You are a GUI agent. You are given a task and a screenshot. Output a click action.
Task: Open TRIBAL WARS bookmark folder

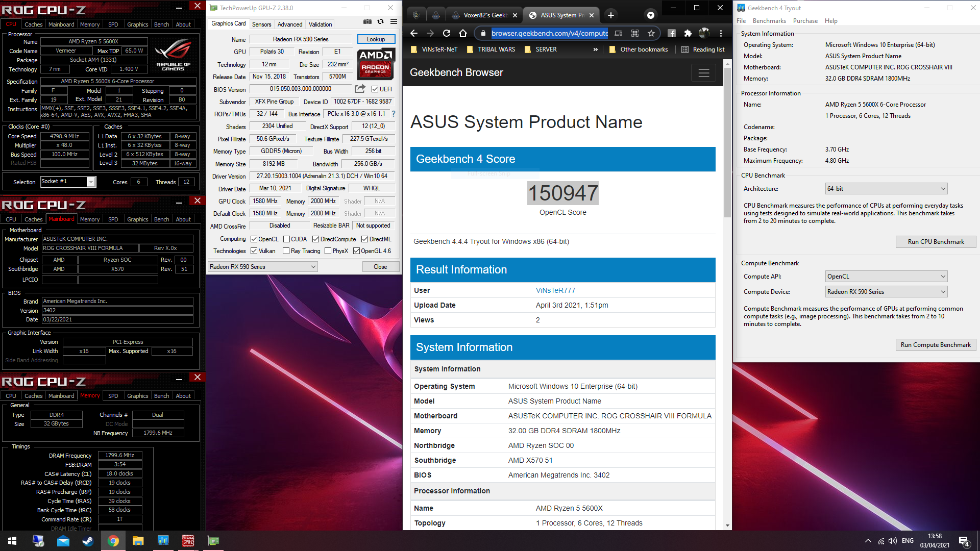click(x=491, y=49)
